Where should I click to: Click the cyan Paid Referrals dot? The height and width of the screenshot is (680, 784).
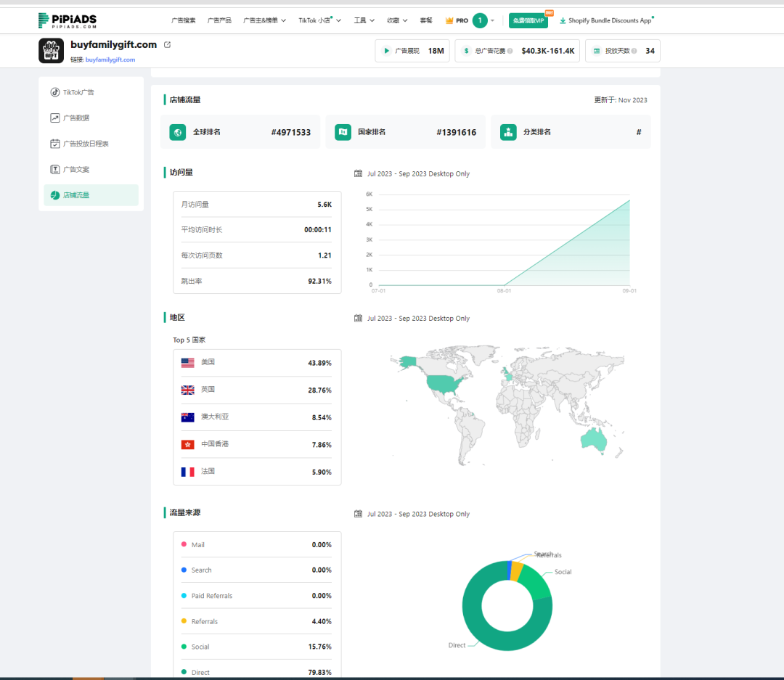point(184,595)
